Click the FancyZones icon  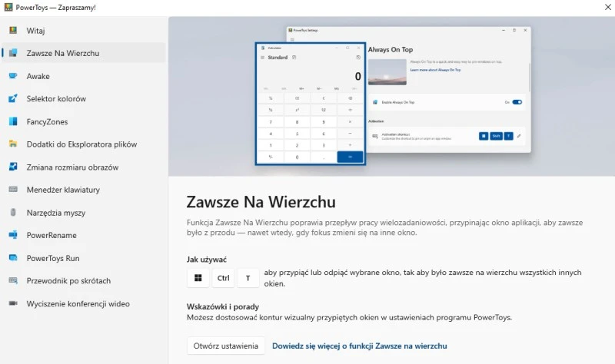click(13, 121)
